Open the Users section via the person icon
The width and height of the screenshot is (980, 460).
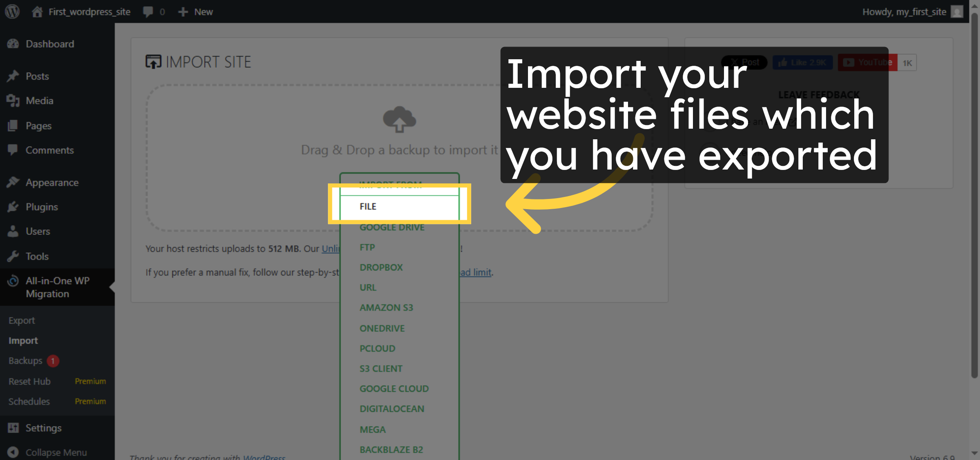click(x=13, y=231)
